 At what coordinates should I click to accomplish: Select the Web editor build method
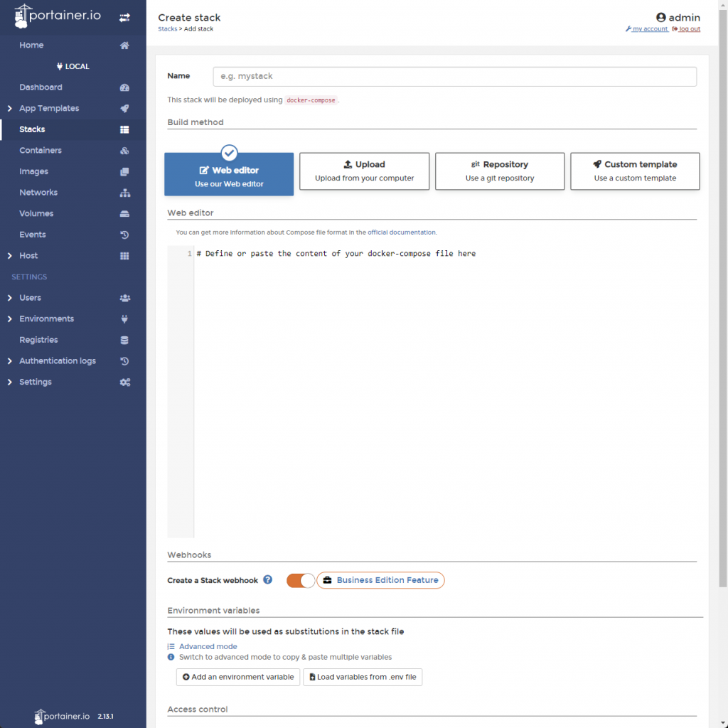[x=229, y=174]
